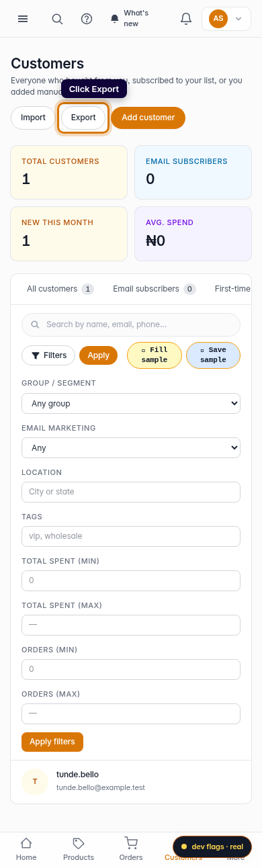Focus the customer search field

(x=131, y=324)
